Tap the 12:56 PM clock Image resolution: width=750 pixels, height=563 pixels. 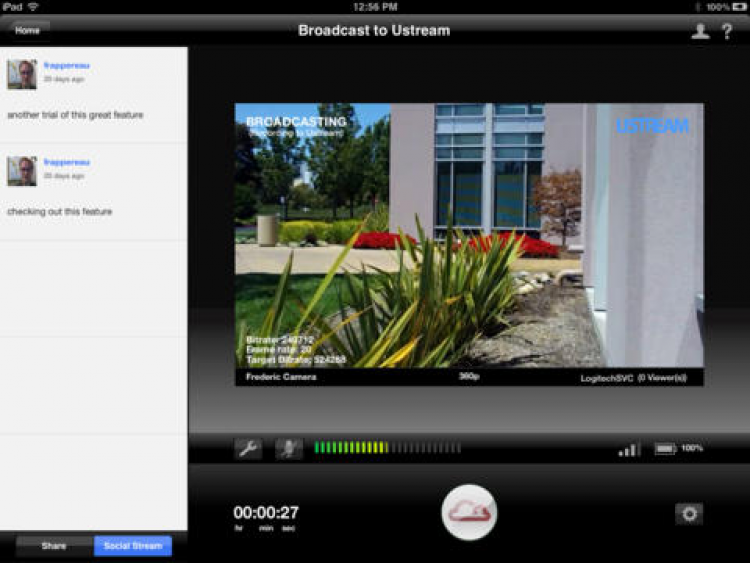375,7
